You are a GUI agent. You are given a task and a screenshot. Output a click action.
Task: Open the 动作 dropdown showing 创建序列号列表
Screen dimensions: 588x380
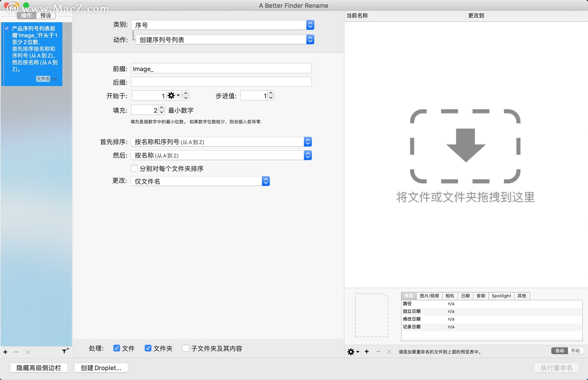coord(225,40)
